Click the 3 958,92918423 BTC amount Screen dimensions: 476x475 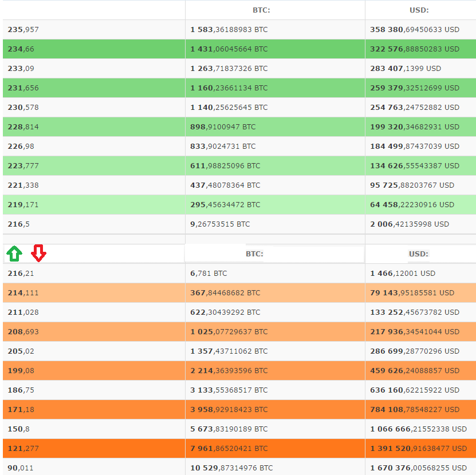click(x=229, y=410)
